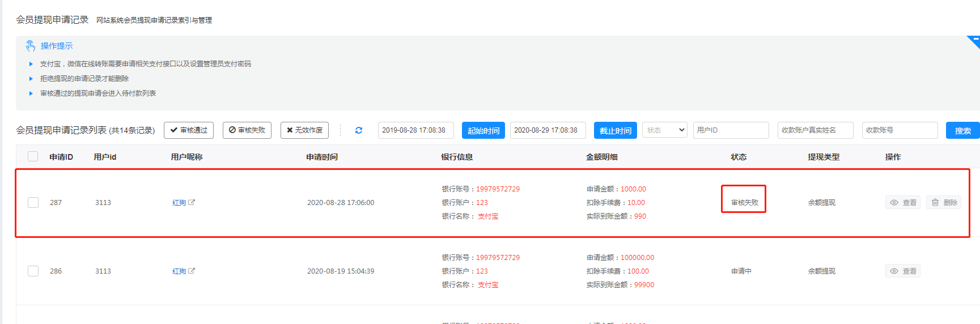View details of withdrawal record 286
This screenshot has width=980, height=324.
(x=903, y=271)
